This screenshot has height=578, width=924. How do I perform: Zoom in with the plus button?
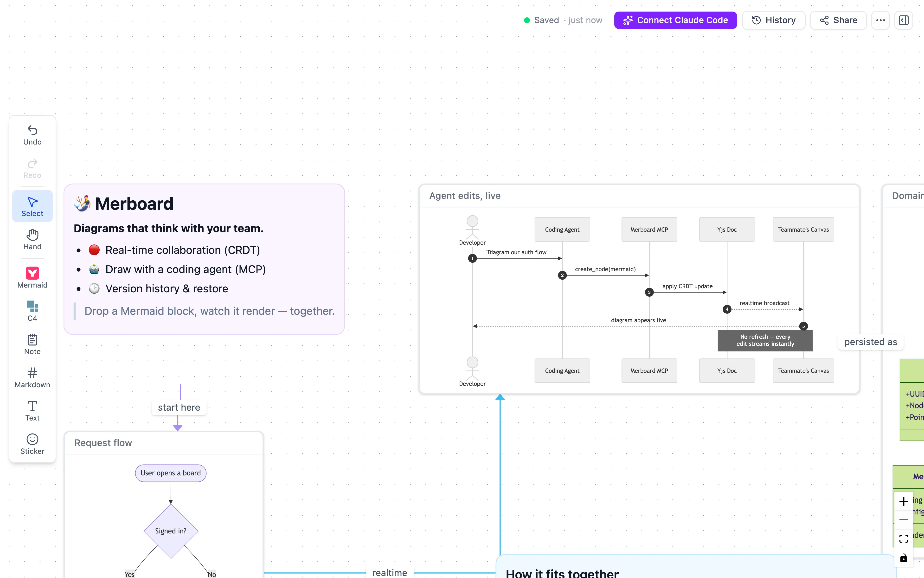[x=903, y=501]
